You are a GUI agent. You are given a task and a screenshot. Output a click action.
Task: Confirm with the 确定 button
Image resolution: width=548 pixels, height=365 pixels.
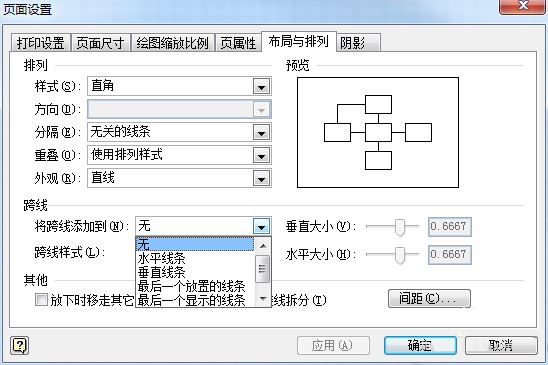tap(420, 346)
